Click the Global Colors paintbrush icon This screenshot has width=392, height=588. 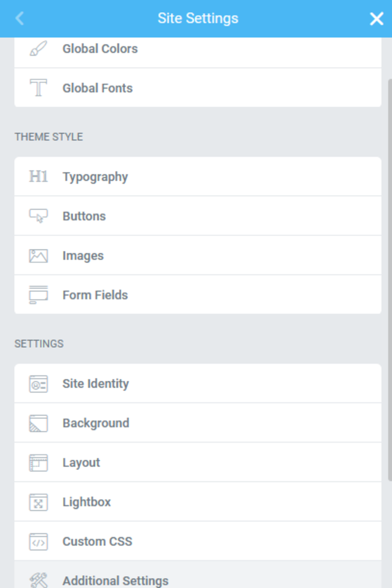point(38,49)
